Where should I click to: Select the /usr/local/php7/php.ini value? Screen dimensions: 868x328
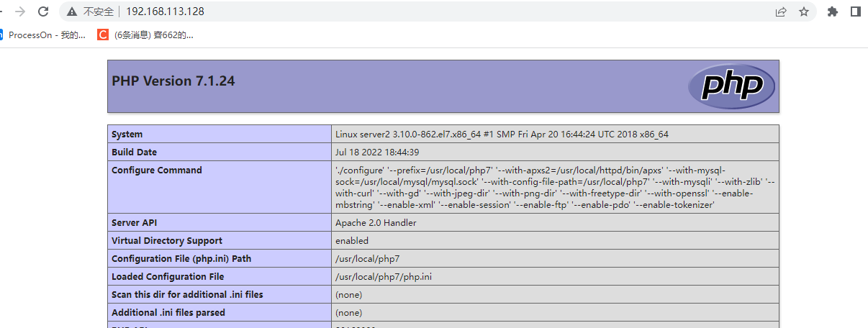[384, 277]
